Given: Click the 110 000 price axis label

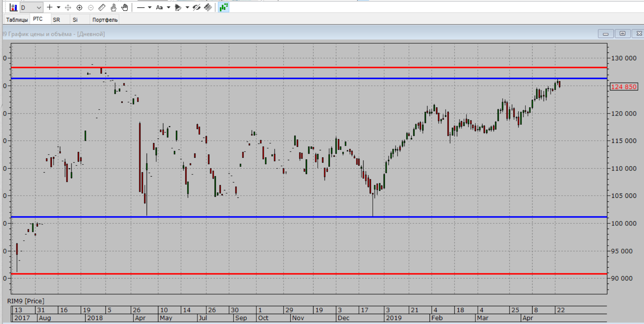Looking at the screenshot, I should pos(624,168).
